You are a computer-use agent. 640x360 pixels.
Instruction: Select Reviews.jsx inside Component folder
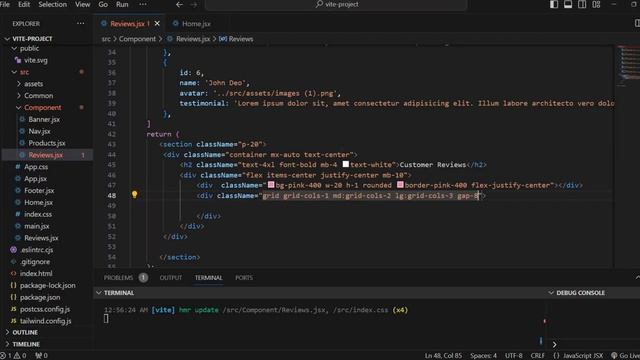point(46,155)
